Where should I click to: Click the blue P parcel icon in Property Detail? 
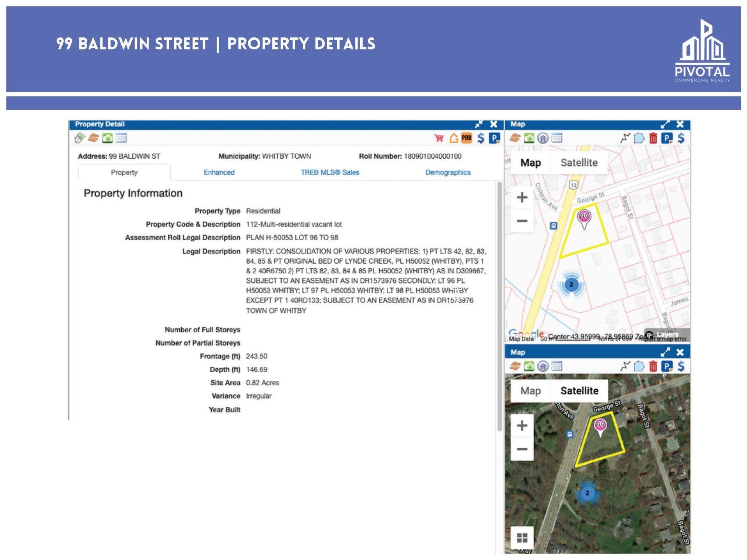494,138
